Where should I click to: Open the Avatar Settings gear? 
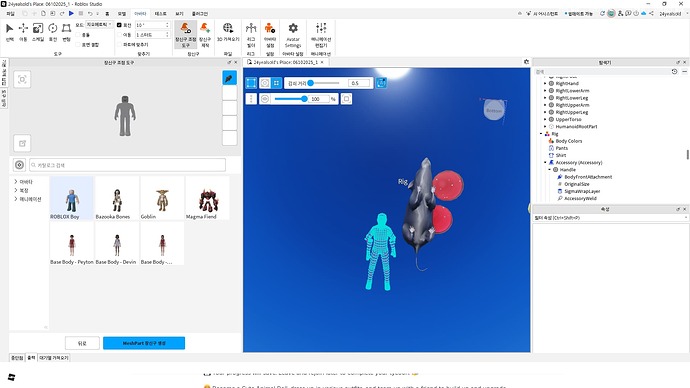pyautogui.click(x=293, y=35)
